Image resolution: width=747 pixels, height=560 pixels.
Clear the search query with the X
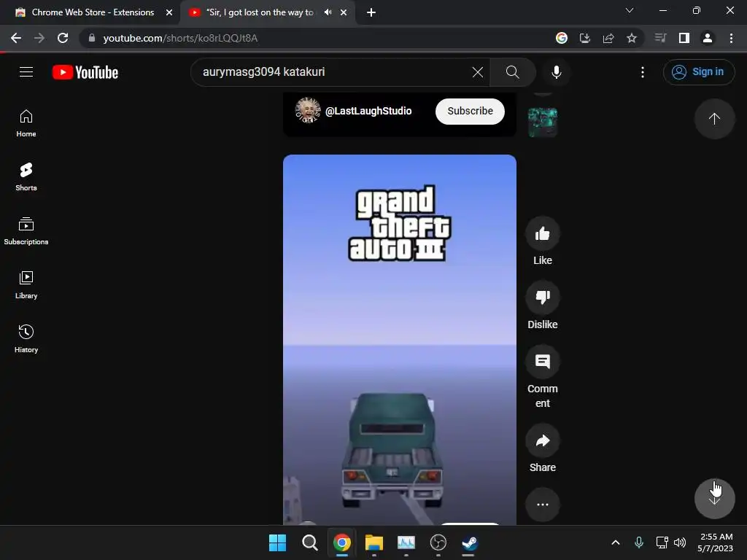[477, 72]
